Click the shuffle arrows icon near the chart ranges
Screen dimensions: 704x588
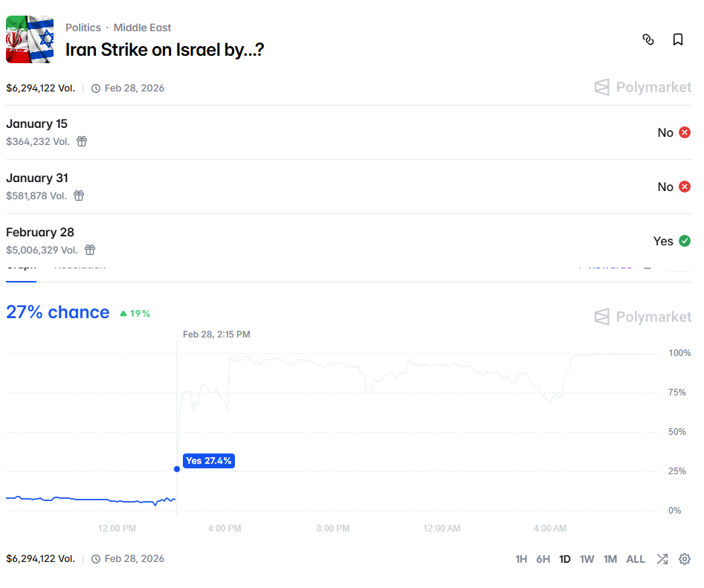[x=662, y=559]
